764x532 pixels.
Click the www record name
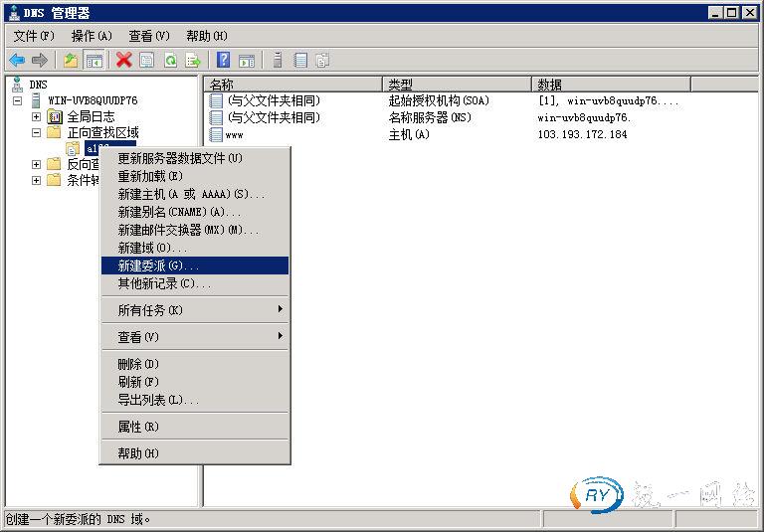coord(234,135)
